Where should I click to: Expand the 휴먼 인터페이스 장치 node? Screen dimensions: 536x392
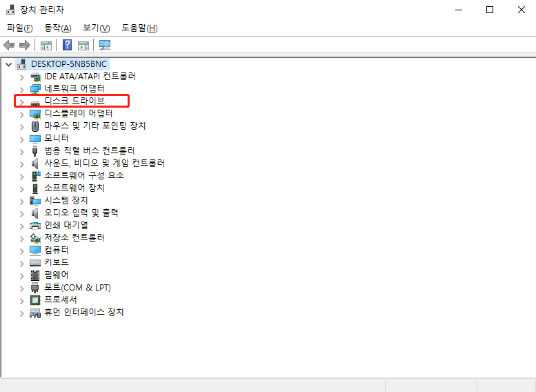[21, 313]
